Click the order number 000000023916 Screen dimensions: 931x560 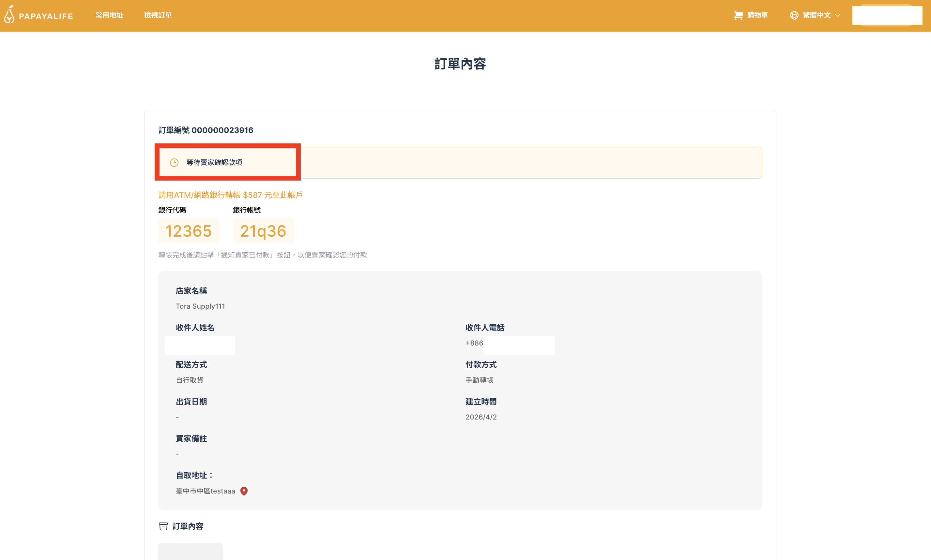222,130
